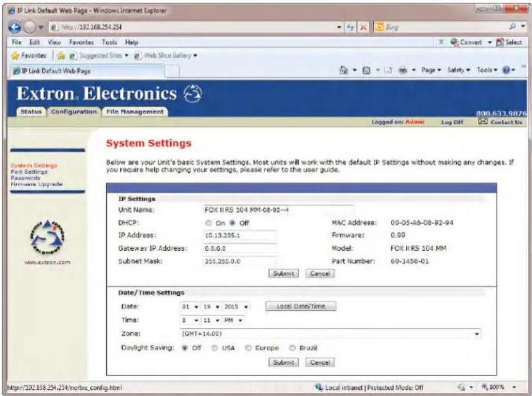
Task: Cancel the IP Settings changes
Action: pos(320,273)
